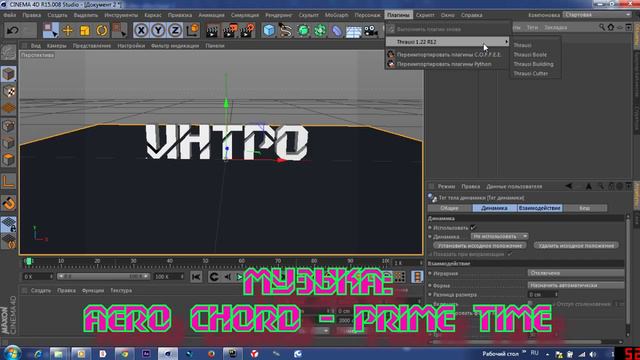This screenshot has height=360, width=640.
Task: Open the Иерархия dropdown
Action: (576, 273)
